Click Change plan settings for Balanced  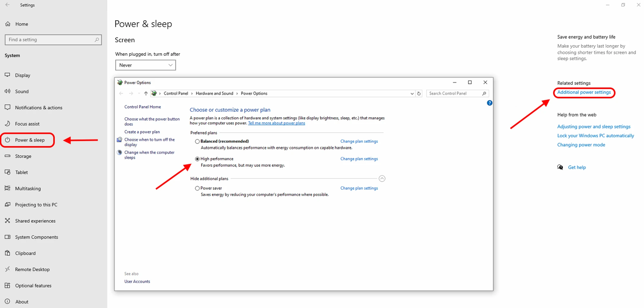click(x=359, y=141)
